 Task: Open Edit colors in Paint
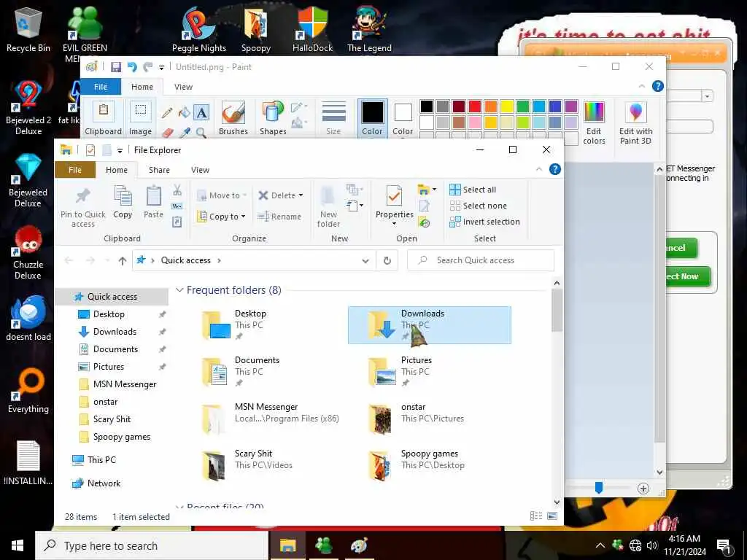coord(594,122)
